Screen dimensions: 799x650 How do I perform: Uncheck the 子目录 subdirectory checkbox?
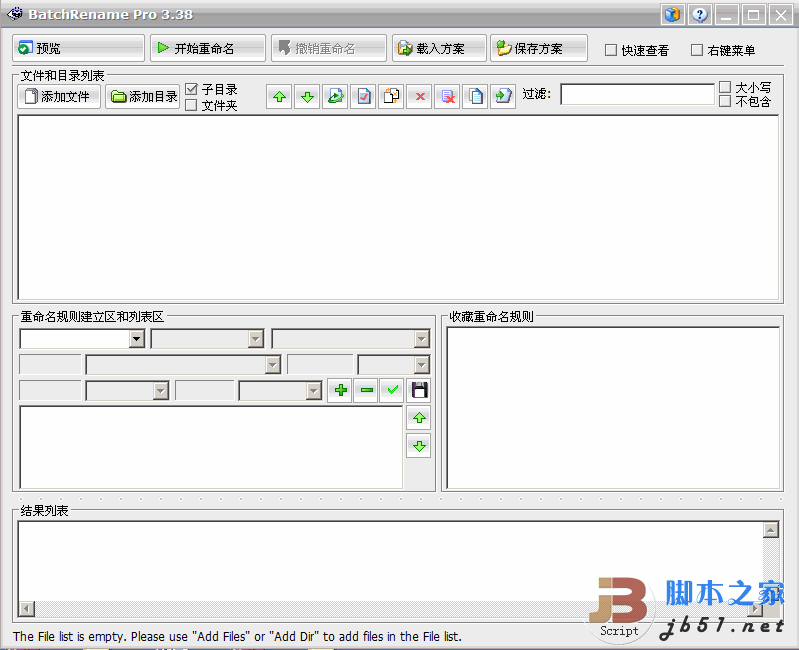click(x=191, y=89)
